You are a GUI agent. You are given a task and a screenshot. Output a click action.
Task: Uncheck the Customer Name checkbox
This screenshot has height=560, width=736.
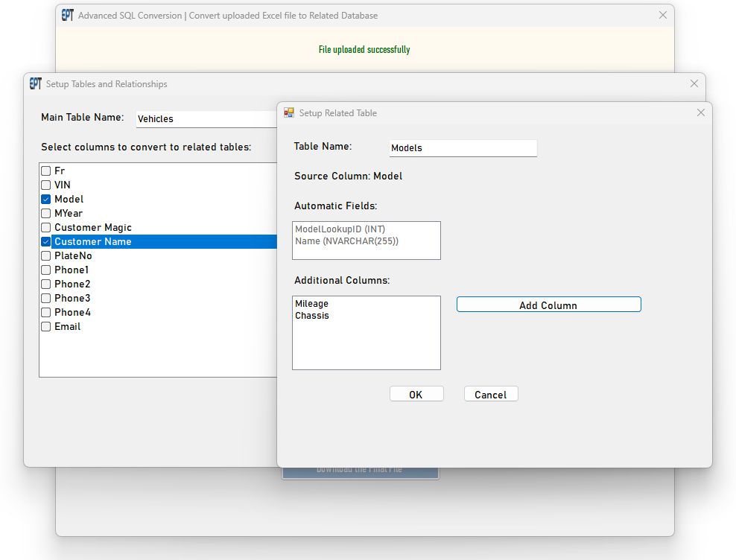pos(46,241)
